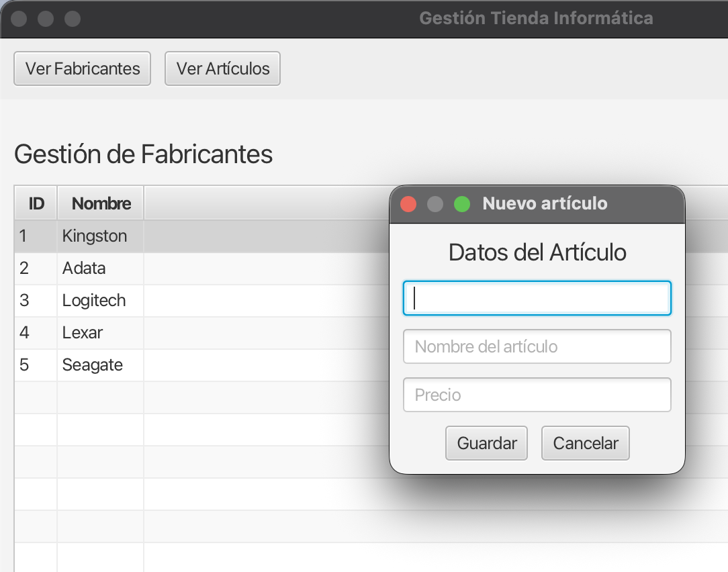The width and height of the screenshot is (728, 572).
Task: Save the article with Guardar
Action: tap(487, 443)
